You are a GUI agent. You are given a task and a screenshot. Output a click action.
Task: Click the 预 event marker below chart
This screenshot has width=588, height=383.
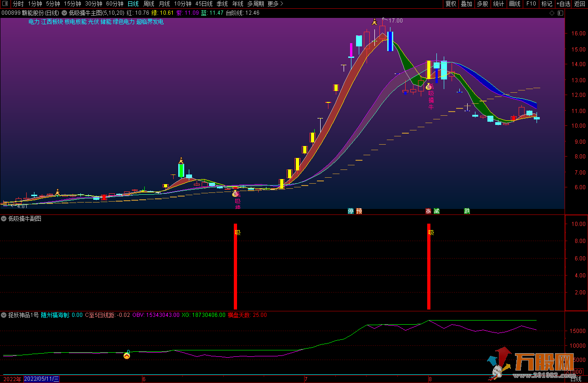tap(359, 211)
